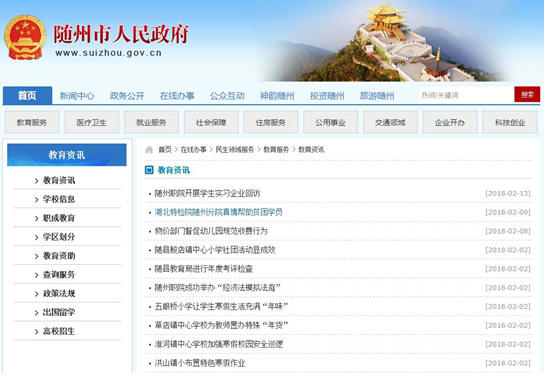Screen dimensions: 544x380
Task: Click the square icon beside 教育资讯 heading
Action: click(x=149, y=170)
